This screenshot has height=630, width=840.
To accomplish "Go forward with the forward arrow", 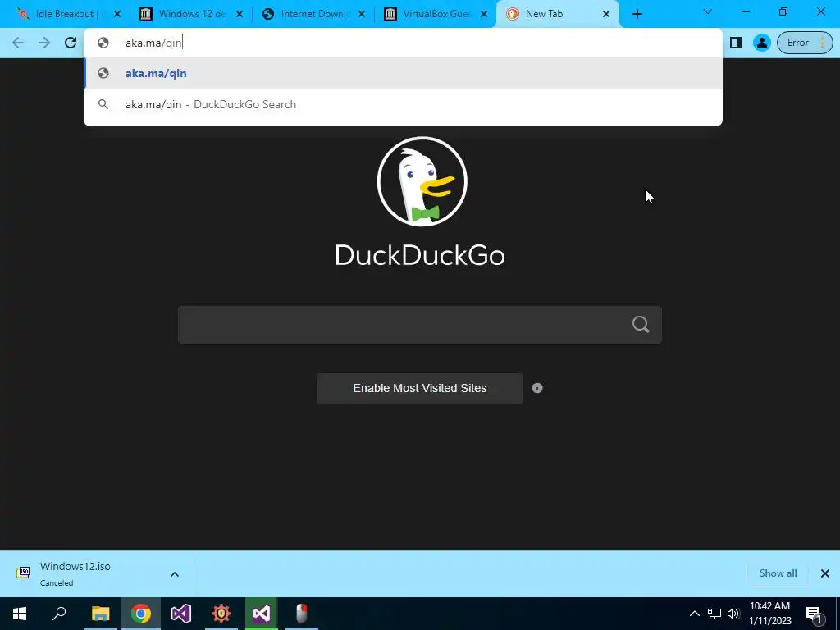I will pyautogui.click(x=44, y=43).
